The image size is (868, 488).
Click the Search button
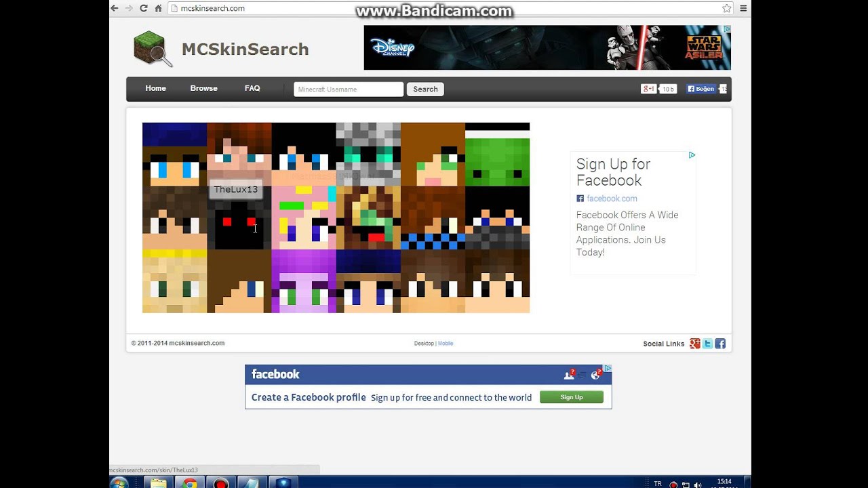[425, 89]
